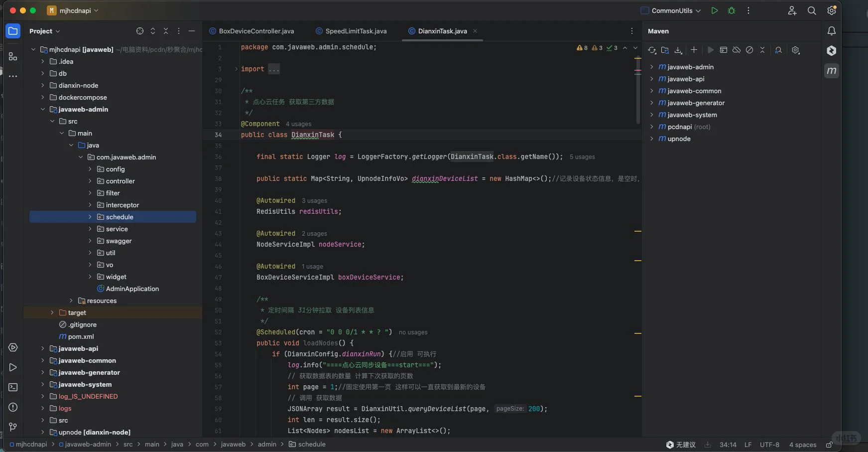This screenshot has width=868, height=452.
Task: Open CommonUtils run configuration dropdown
Action: [x=671, y=10]
